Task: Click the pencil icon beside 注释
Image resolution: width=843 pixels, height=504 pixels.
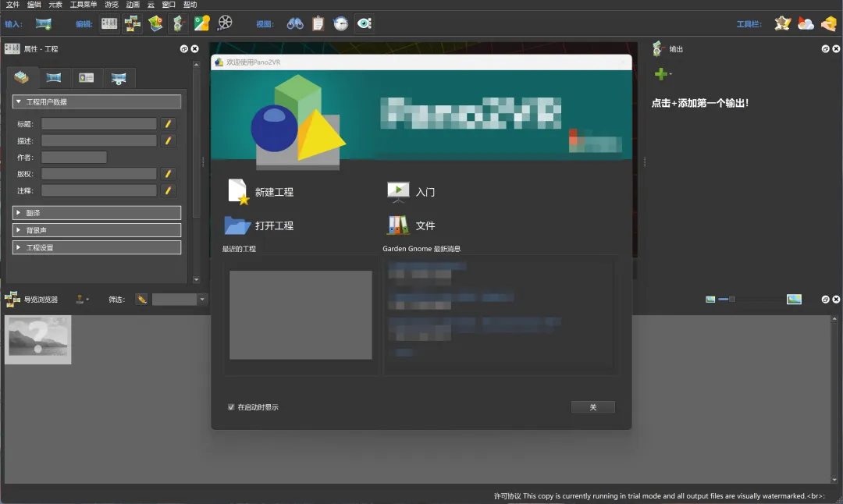Action: click(168, 190)
